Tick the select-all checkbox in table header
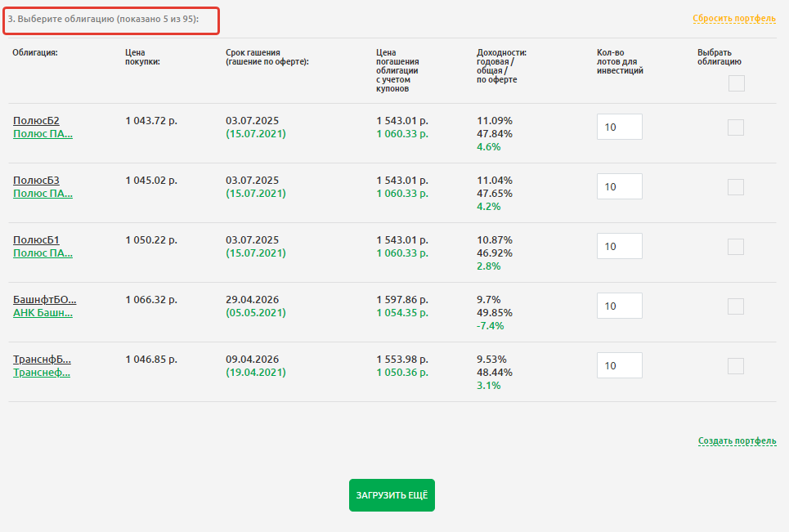This screenshot has height=532, width=789. 736,83
